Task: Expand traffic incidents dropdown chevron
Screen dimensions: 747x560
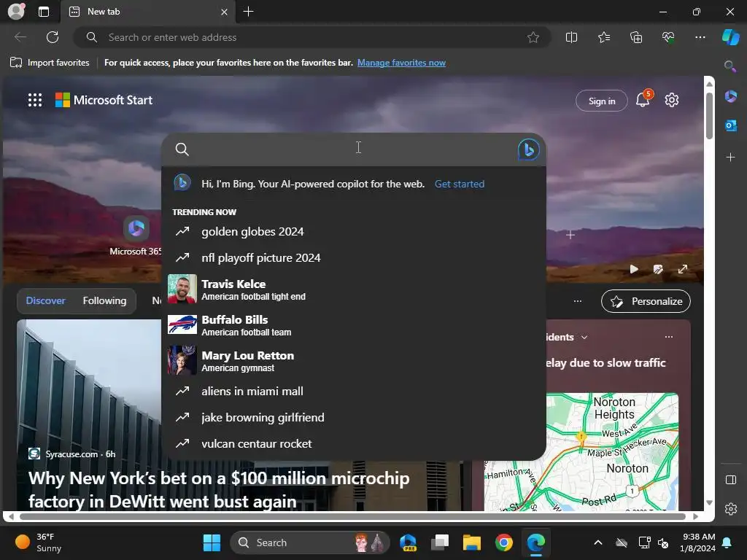Action: pyautogui.click(x=584, y=337)
